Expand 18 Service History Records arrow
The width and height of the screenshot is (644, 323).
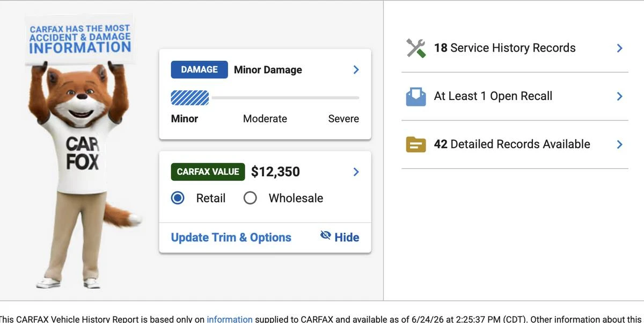[620, 48]
